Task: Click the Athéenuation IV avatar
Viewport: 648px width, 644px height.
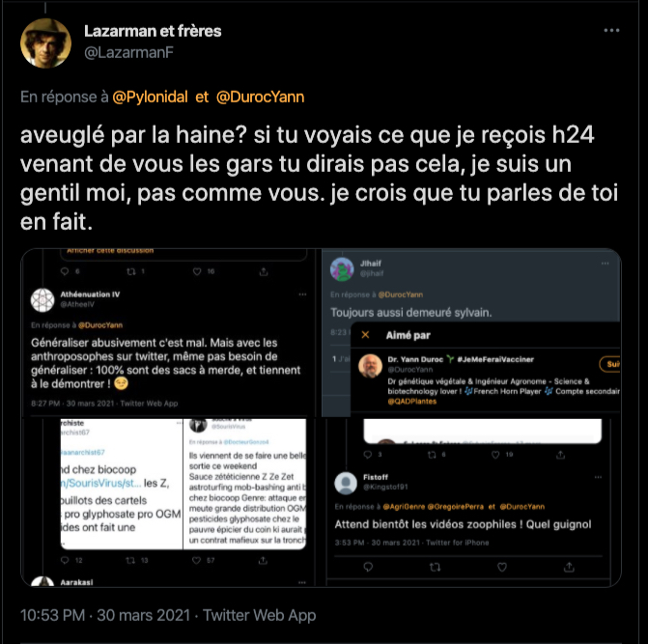Action: [x=42, y=299]
